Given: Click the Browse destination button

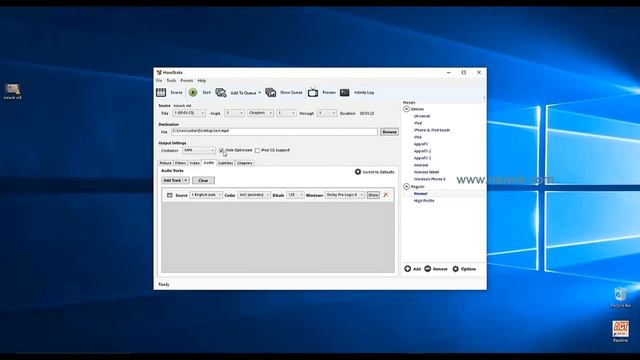Looking at the screenshot, I should 389,132.
